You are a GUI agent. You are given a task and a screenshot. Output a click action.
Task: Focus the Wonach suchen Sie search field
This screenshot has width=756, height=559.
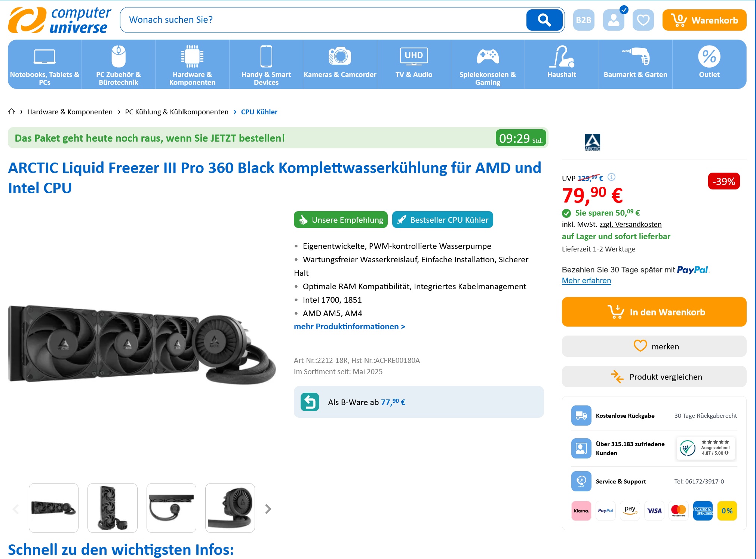pos(323,20)
